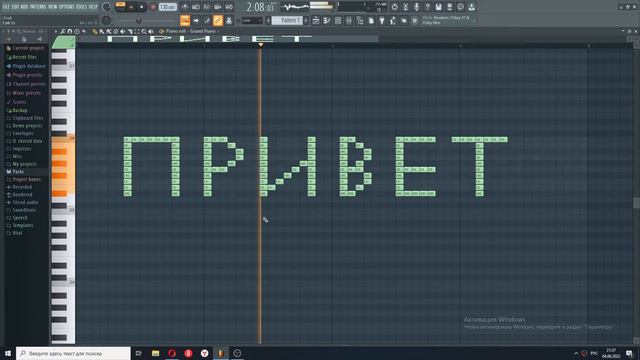Viewport: 640px width, 360px height.
Task: Click the add pattern plus button
Action: pyautogui.click(x=307, y=20)
